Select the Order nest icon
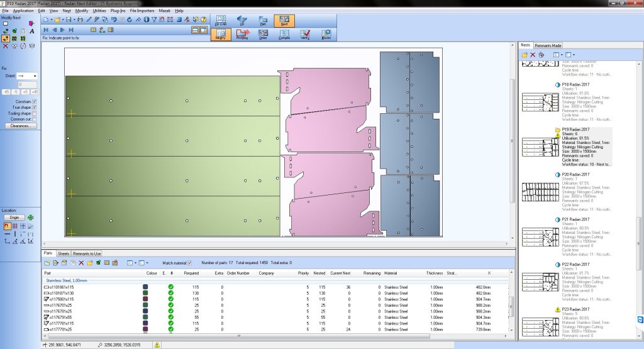The image size is (644, 349). pyautogui.click(x=263, y=35)
